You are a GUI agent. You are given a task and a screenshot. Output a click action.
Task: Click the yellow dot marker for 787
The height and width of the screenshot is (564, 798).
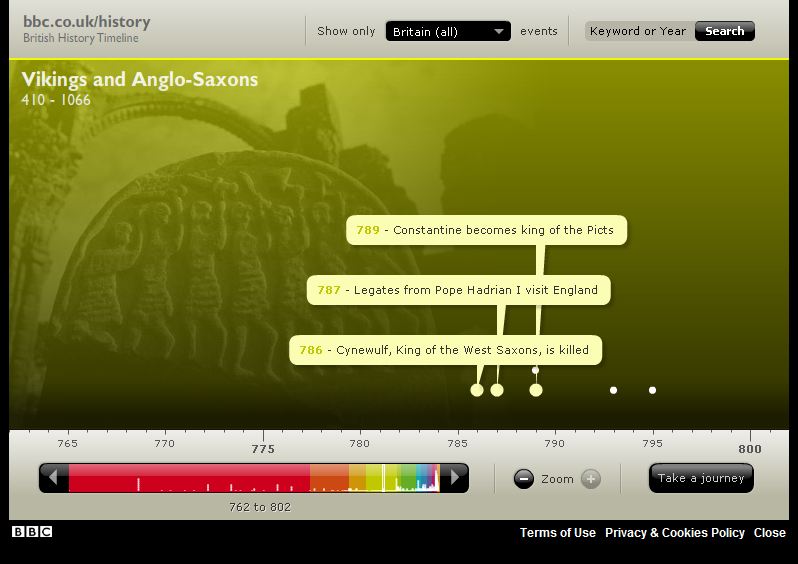coord(497,390)
